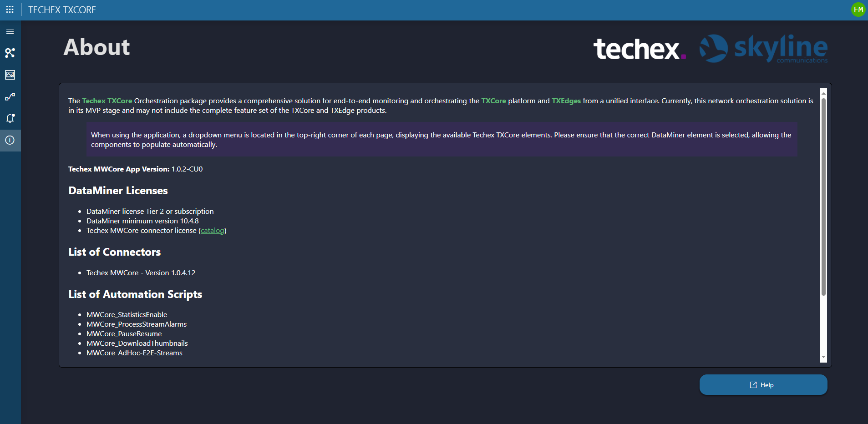
Task: Click the Help button
Action: 763,385
